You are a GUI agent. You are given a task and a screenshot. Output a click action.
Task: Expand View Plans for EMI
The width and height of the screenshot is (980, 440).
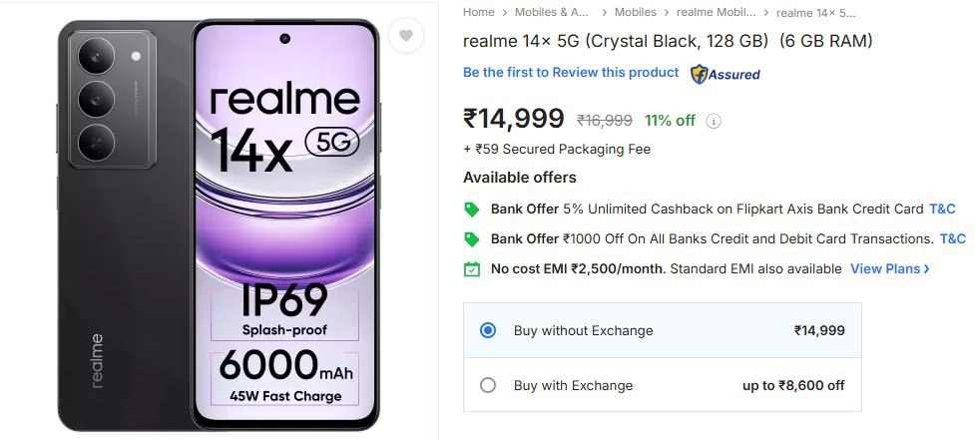pos(889,269)
